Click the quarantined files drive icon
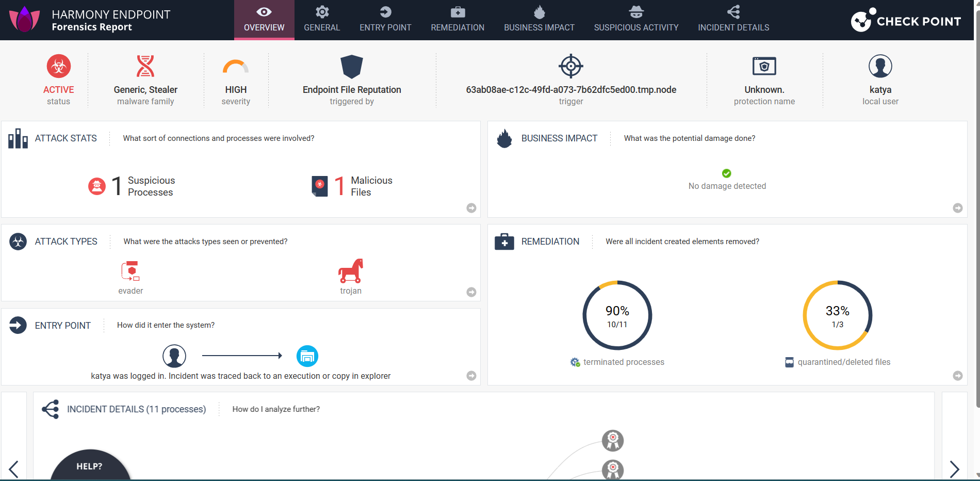The image size is (980, 481). click(789, 362)
